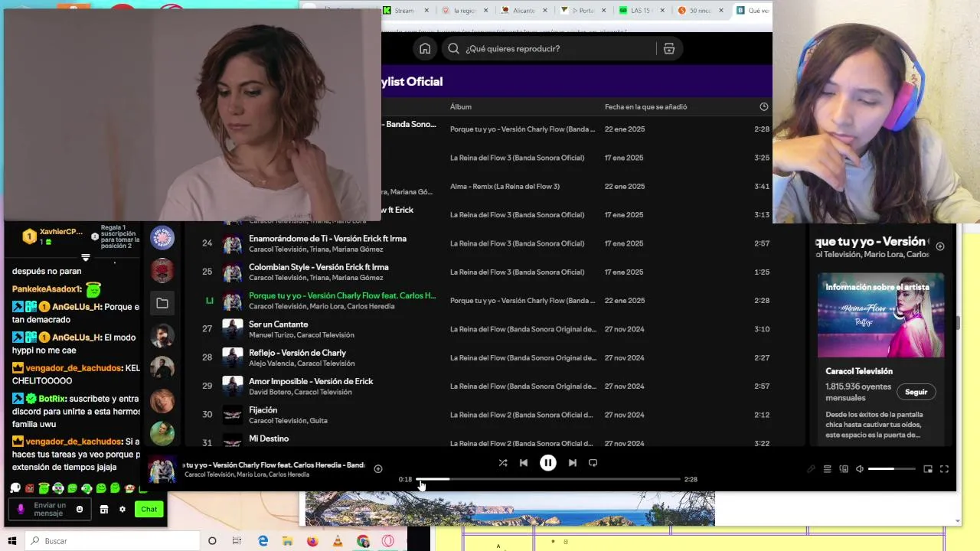Image resolution: width=980 pixels, height=551 pixels.
Task: Switch to the 'LAS 15' browser tab
Action: click(640, 11)
